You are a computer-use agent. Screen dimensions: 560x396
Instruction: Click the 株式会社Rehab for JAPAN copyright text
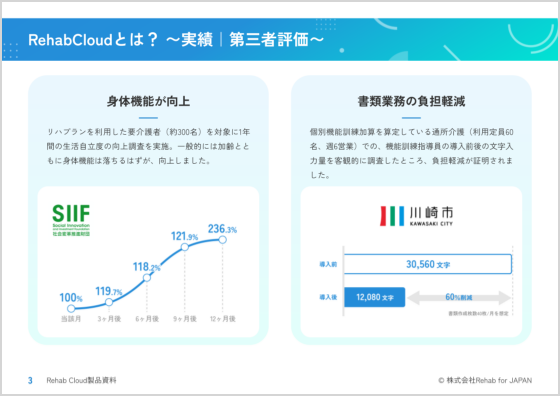485,381
